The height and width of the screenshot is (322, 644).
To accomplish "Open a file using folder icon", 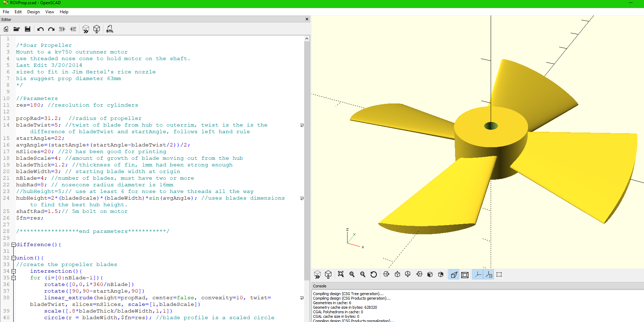I will (16, 29).
